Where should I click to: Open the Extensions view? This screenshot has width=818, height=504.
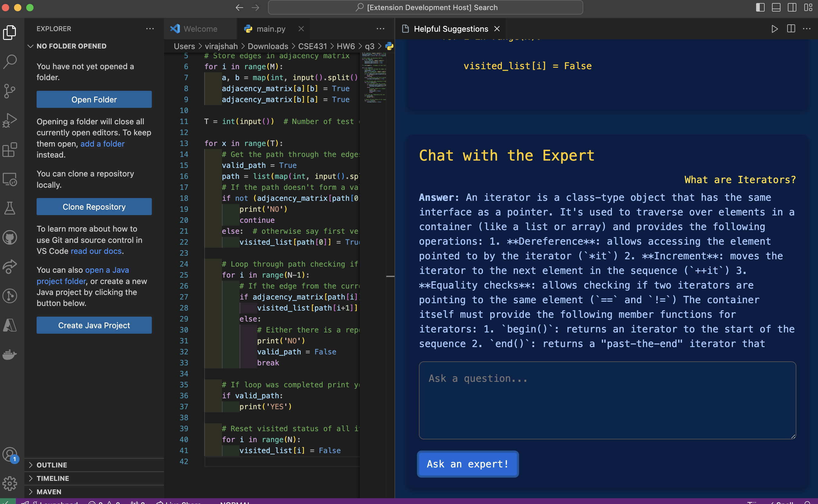pyautogui.click(x=10, y=150)
